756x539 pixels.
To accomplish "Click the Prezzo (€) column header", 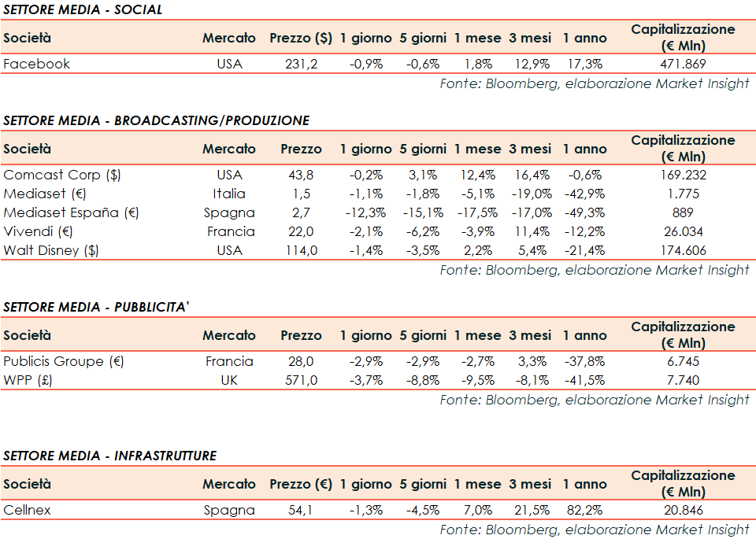I will coord(301,484).
